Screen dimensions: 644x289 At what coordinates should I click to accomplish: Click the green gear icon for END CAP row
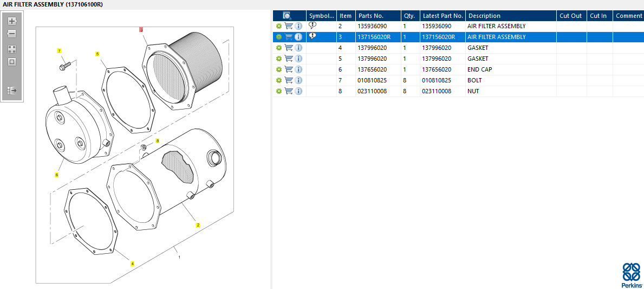click(x=279, y=69)
